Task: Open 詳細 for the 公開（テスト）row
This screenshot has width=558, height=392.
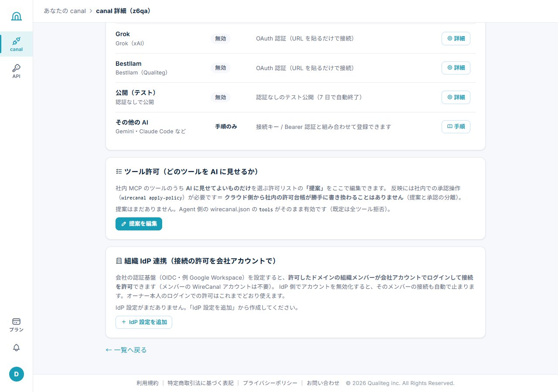Action: point(456,97)
